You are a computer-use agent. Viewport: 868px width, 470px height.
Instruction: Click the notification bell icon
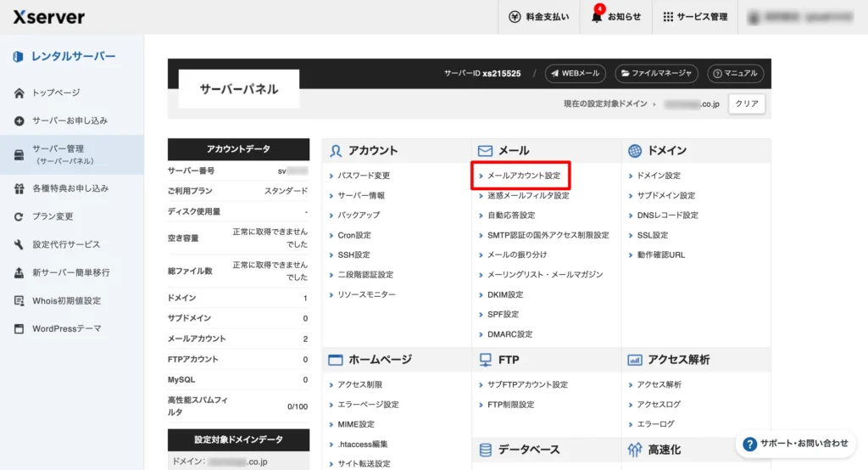[597, 17]
